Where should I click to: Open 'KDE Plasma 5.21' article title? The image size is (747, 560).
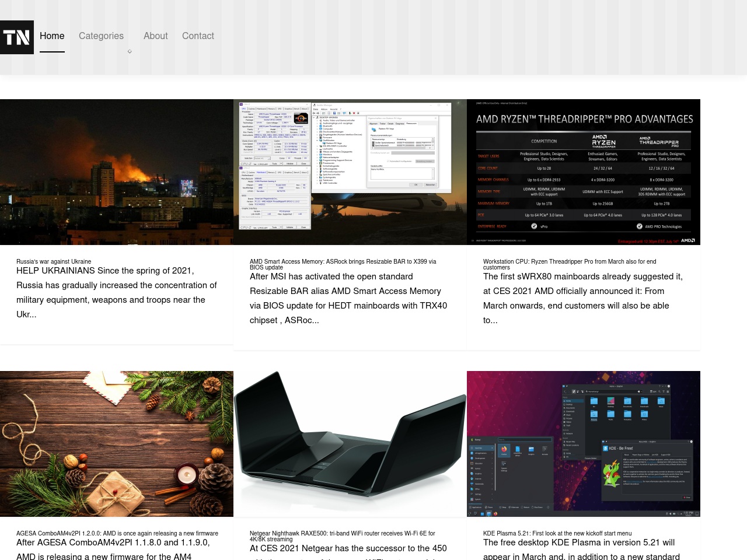coord(557,533)
